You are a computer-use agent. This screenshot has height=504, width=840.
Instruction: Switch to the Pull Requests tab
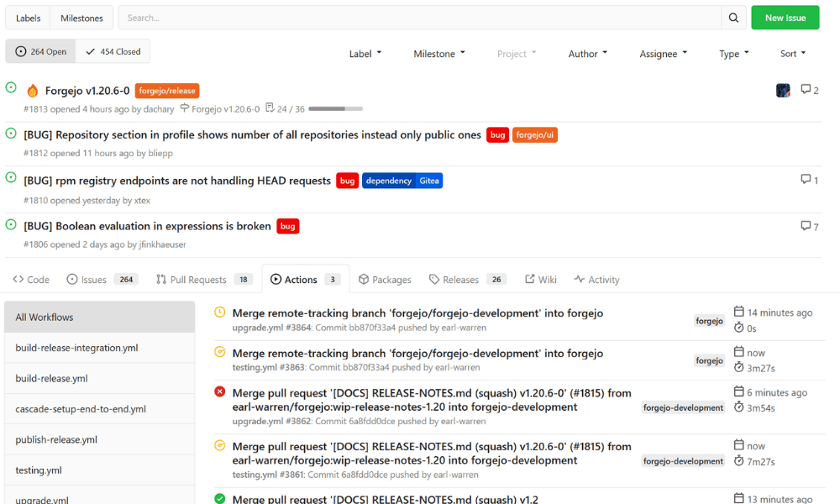click(204, 280)
